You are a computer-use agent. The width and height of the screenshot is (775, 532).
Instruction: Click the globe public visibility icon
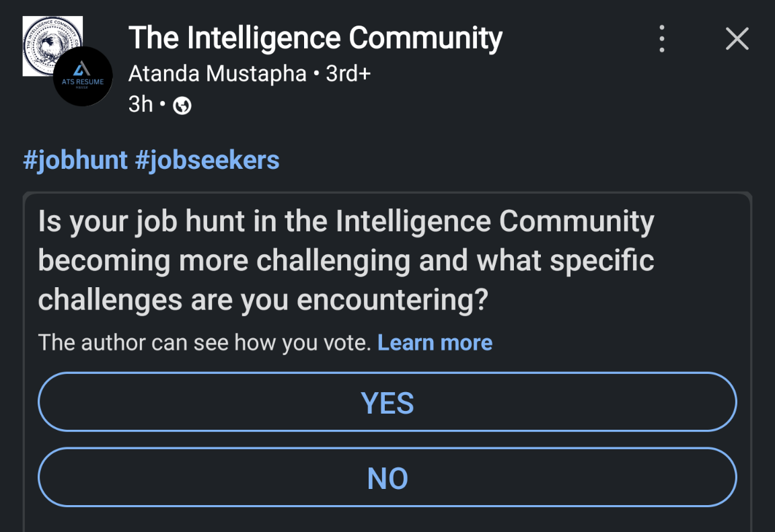[182, 106]
